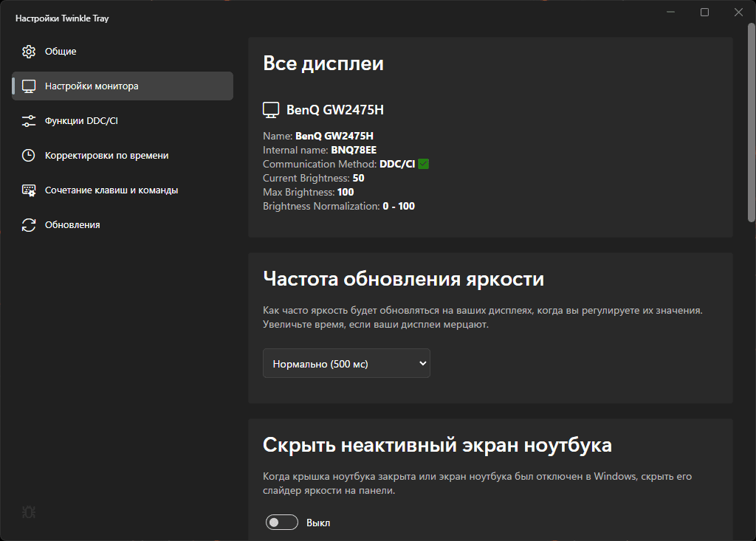Viewport: 756px width, 541px height.
Task: Click the sliders icon for Функции DDC/CI
Action: click(x=29, y=121)
